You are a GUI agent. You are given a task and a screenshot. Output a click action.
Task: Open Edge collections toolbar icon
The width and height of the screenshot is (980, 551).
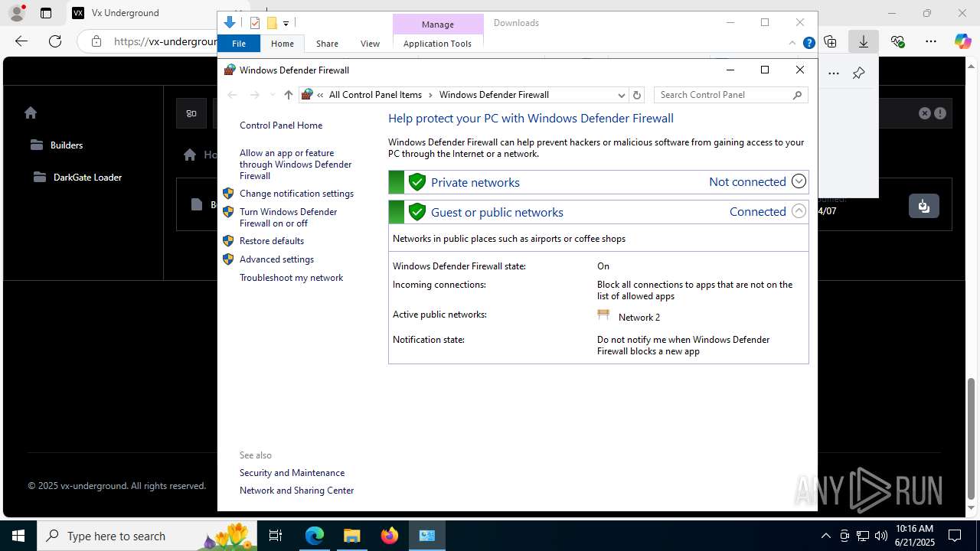830,41
